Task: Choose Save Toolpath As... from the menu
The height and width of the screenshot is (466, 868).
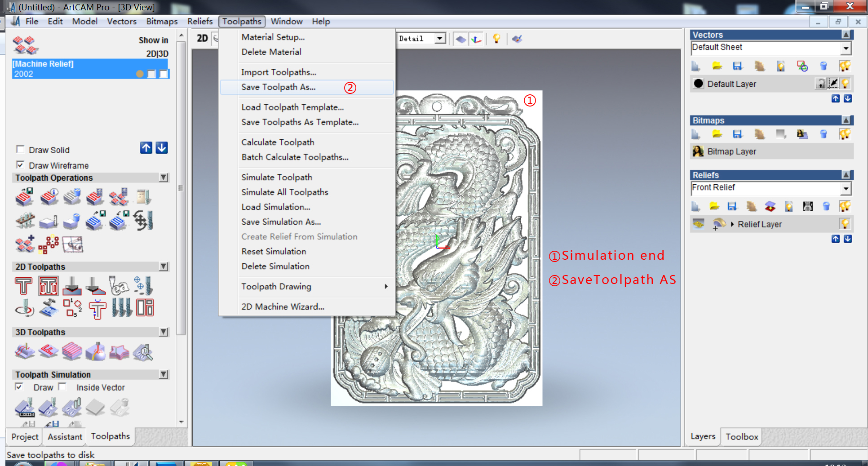Action: pos(306,87)
